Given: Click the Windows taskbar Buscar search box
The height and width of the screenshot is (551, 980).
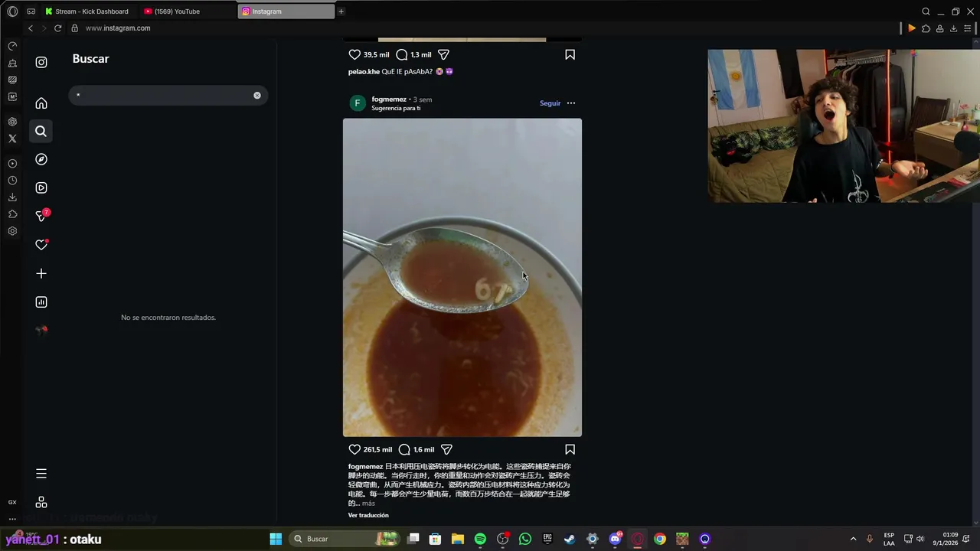Looking at the screenshot, I should [345, 539].
